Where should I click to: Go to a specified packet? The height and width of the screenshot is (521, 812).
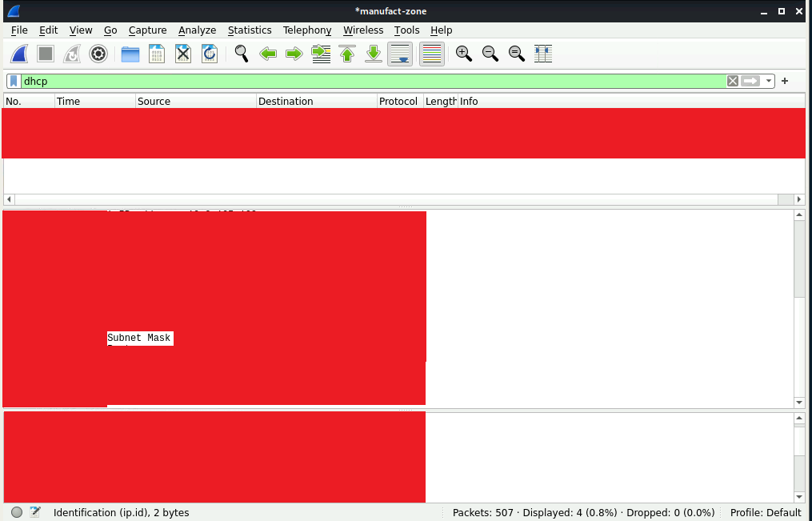pos(321,54)
